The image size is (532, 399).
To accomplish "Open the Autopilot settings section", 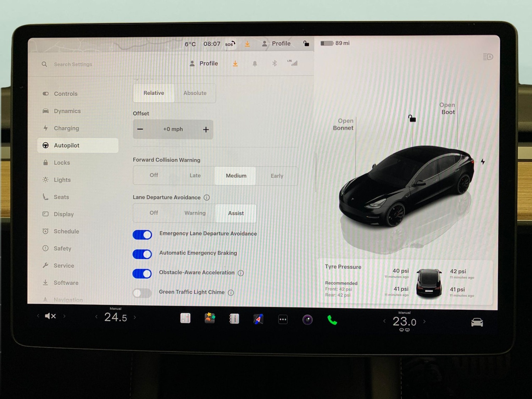I will point(66,145).
